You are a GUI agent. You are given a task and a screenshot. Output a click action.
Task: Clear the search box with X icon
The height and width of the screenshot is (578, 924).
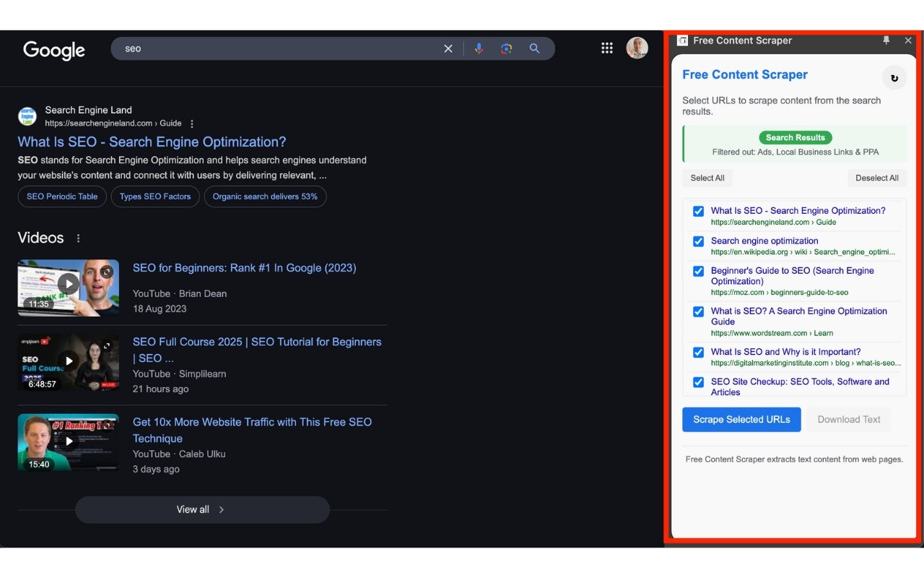click(x=448, y=48)
